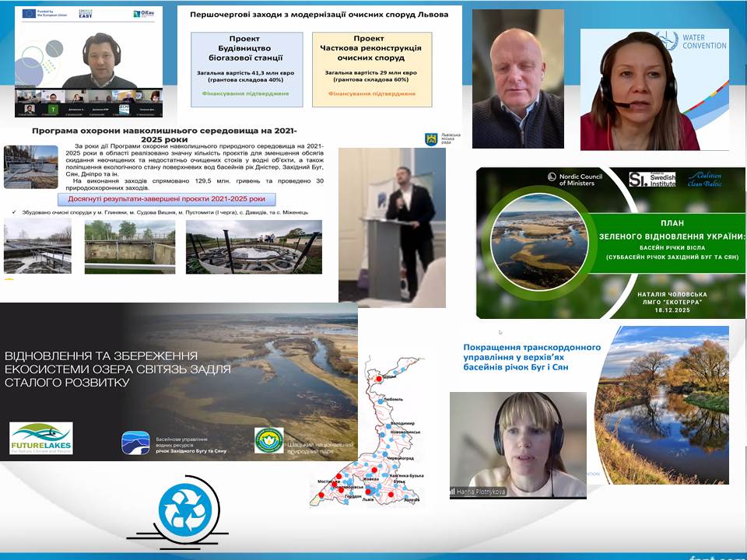The width and height of the screenshot is (747, 560).
Task: Click the OiEau logo
Action: click(x=144, y=14)
